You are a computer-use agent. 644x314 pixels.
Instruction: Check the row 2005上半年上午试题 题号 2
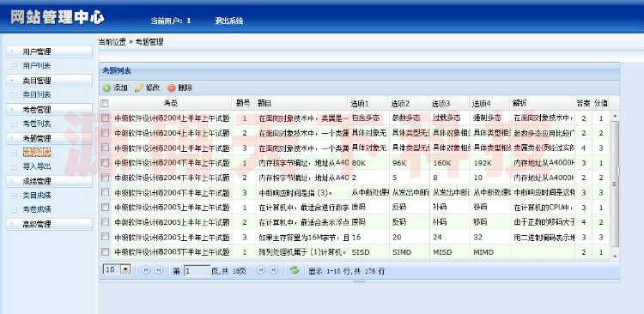(105, 222)
